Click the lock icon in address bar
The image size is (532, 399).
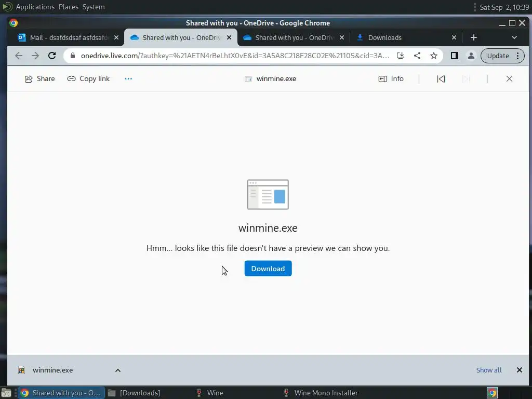(x=73, y=56)
